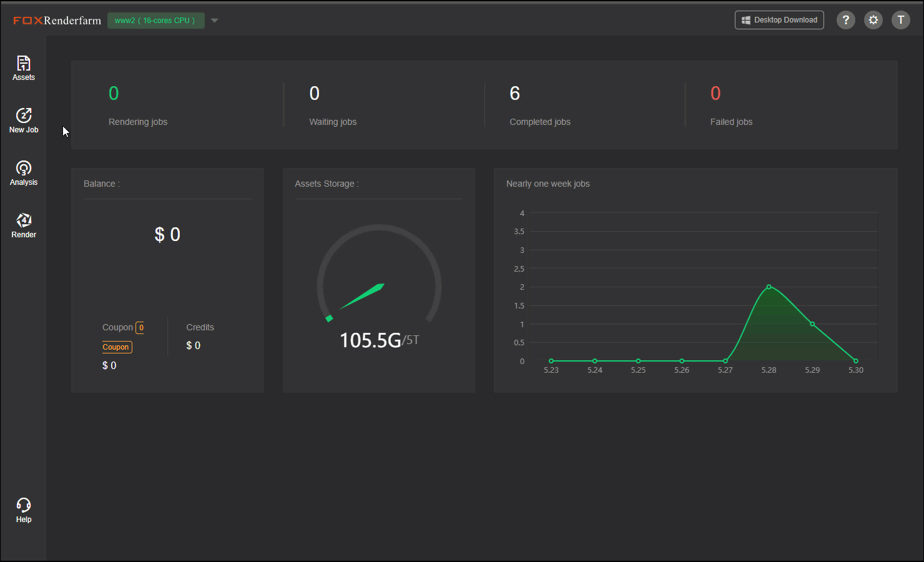The image size is (924, 562).
Task: Click the 5.30 chart data point
Action: tap(856, 361)
